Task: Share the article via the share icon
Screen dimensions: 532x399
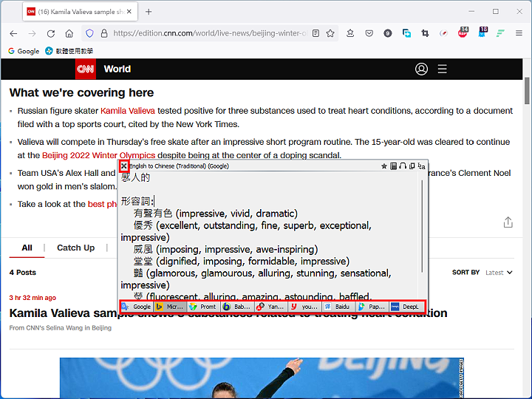Action: (x=508, y=222)
